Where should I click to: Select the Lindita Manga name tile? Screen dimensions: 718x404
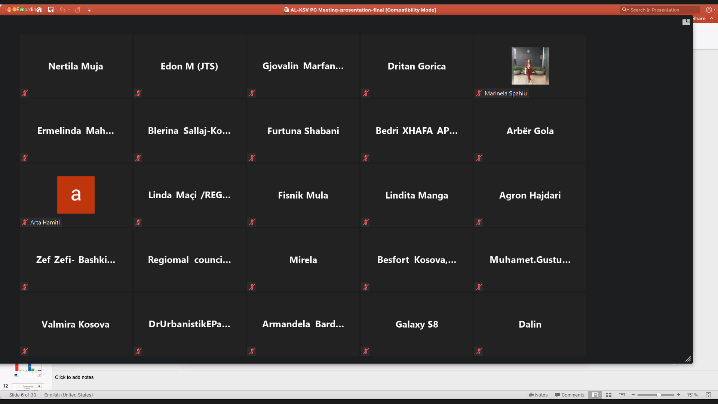point(417,195)
